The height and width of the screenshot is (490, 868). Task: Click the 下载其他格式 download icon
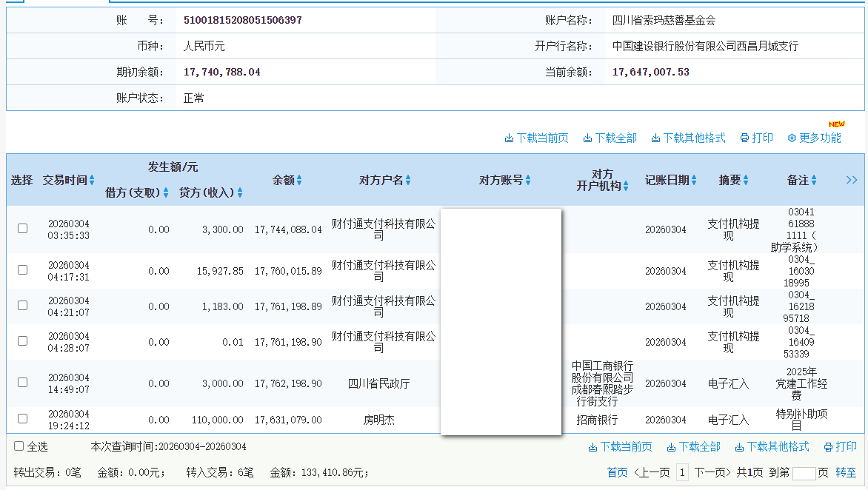coord(655,138)
